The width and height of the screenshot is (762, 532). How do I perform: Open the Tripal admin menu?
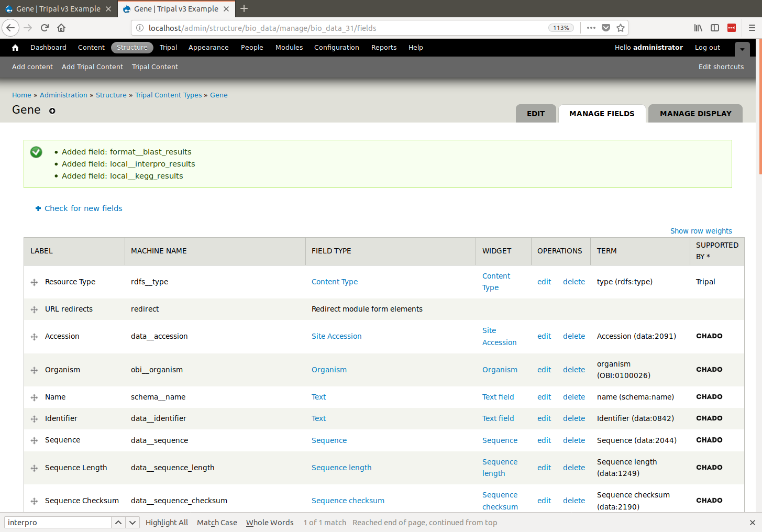click(168, 48)
